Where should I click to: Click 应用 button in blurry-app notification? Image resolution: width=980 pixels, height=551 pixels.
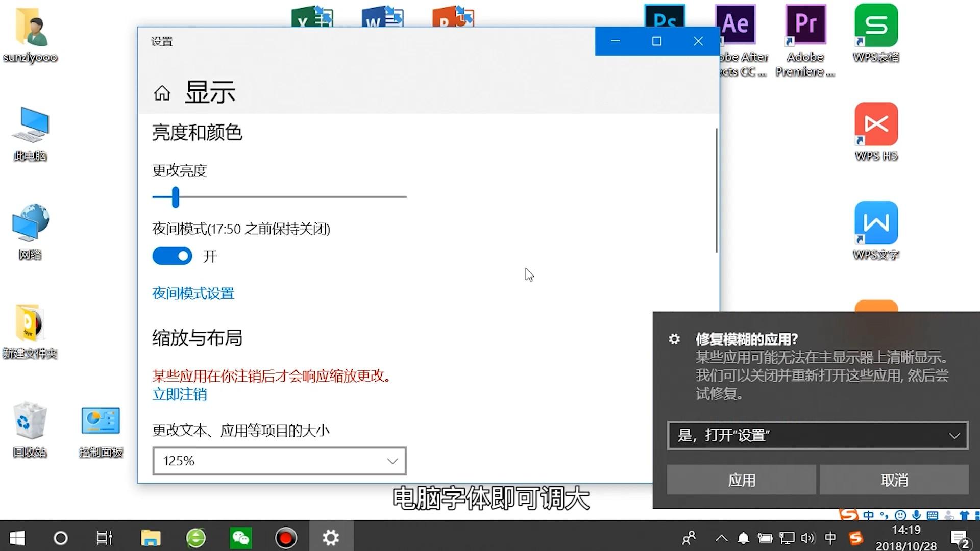coord(741,480)
